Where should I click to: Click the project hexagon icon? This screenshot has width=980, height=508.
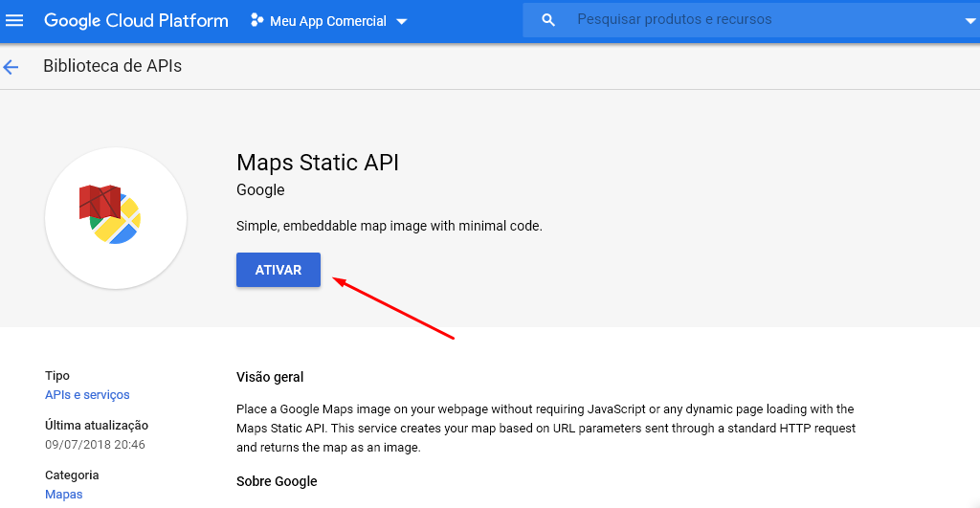(x=256, y=20)
